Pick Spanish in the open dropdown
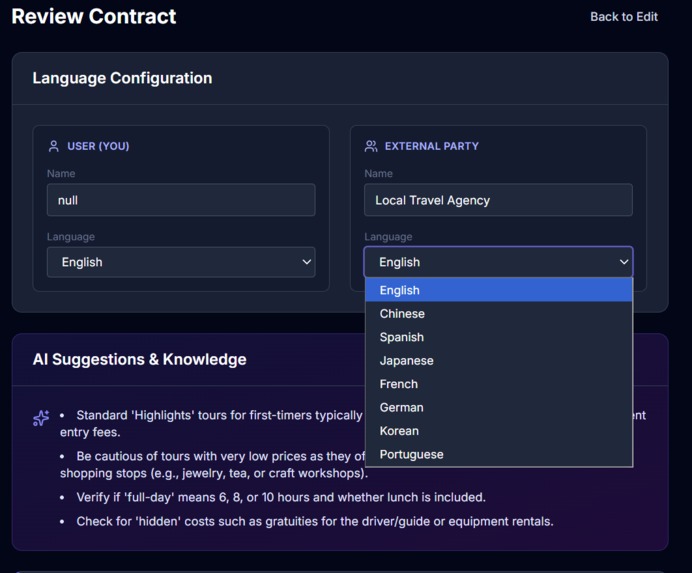Screen dimensions: 692x573 [499, 337]
